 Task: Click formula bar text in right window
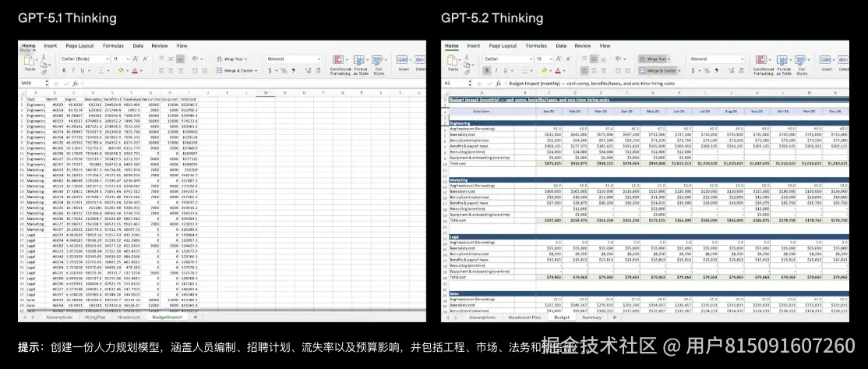coord(591,83)
